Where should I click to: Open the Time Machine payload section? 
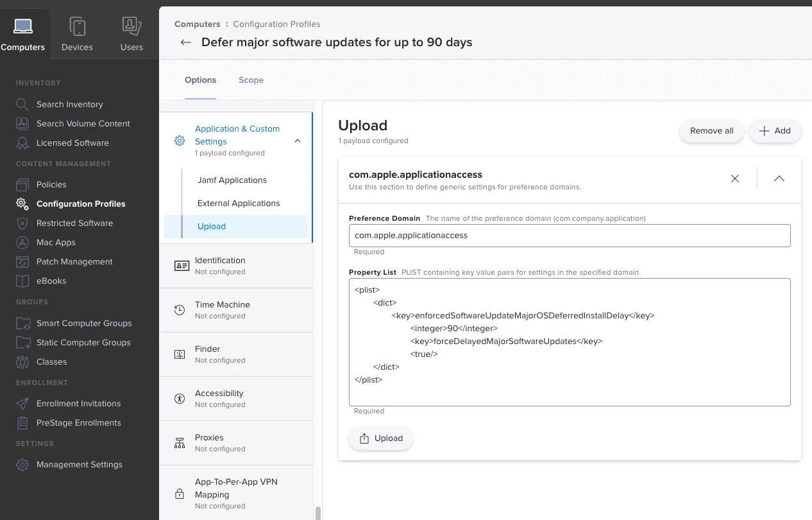pos(236,310)
